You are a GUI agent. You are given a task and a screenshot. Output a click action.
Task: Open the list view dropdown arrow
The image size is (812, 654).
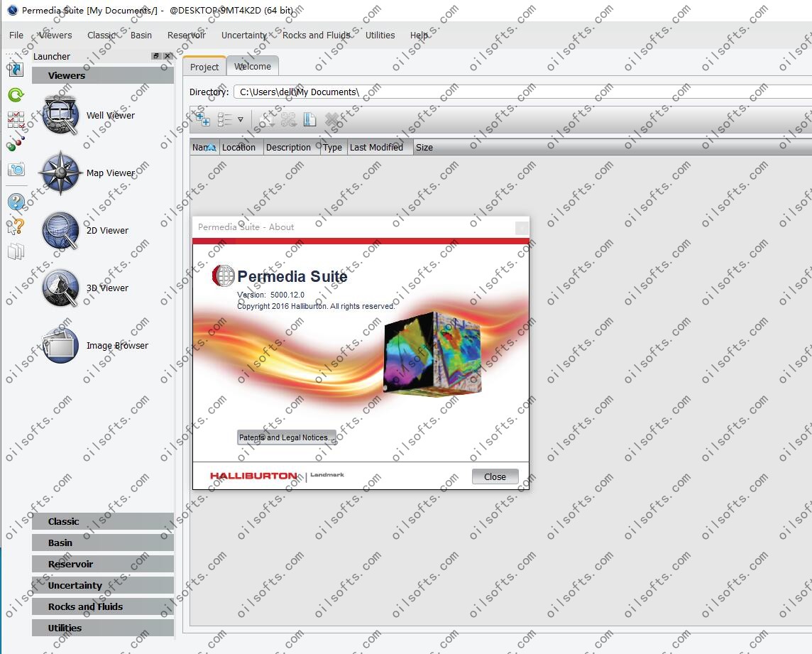(241, 120)
